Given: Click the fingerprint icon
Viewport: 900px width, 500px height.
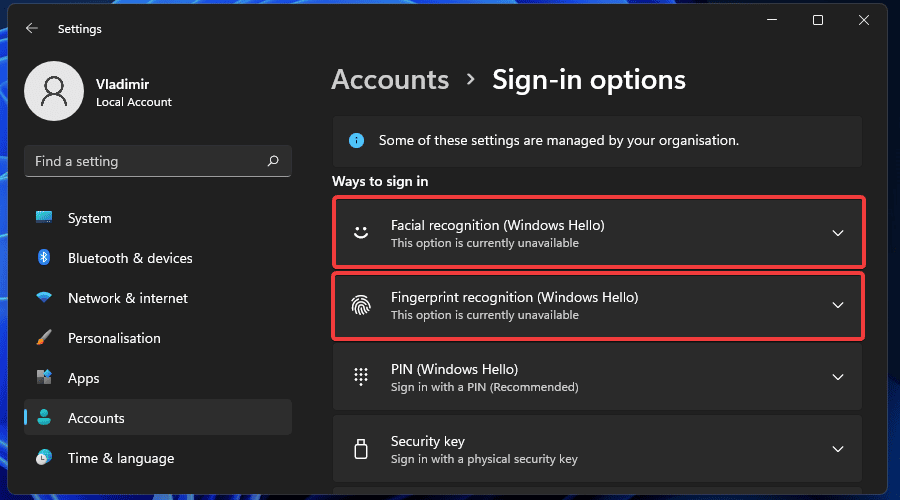Looking at the screenshot, I should point(361,305).
